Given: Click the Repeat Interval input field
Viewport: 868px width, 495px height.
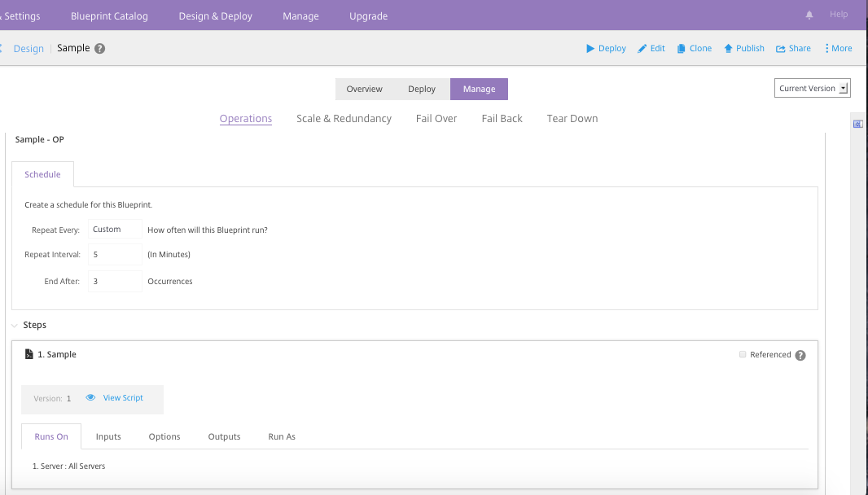Looking at the screenshot, I should (x=114, y=255).
